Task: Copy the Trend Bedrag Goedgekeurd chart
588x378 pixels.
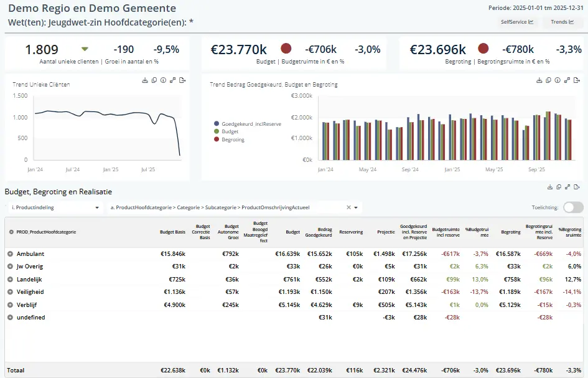Action: point(548,80)
